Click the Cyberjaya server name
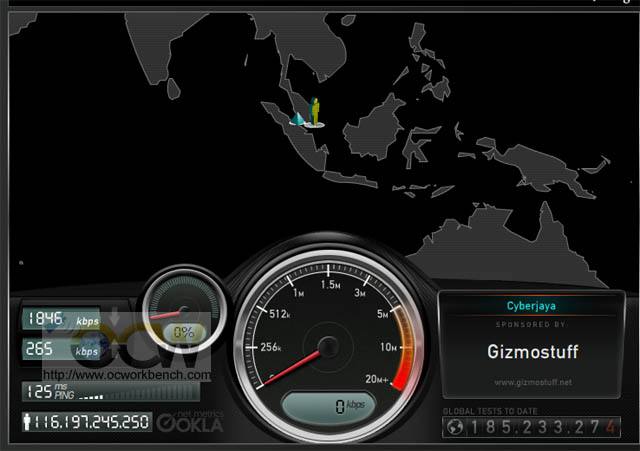640x451 pixels. (531, 306)
